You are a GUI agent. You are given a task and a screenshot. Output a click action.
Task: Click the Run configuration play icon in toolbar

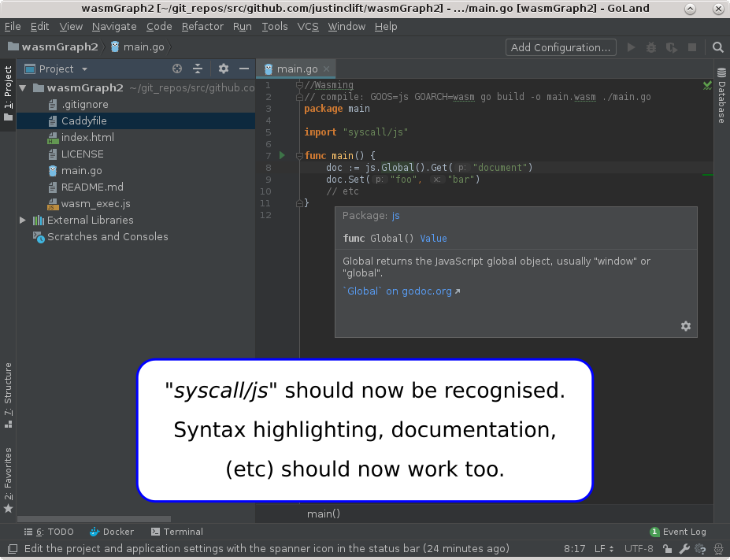pyautogui.click(x=631, y=47)
